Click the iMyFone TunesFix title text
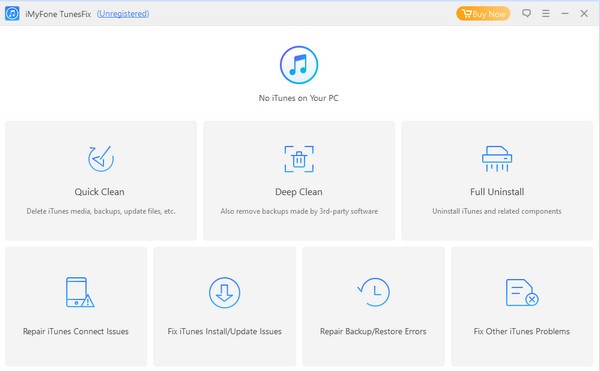The image size is (600, 371). (58, 14)
